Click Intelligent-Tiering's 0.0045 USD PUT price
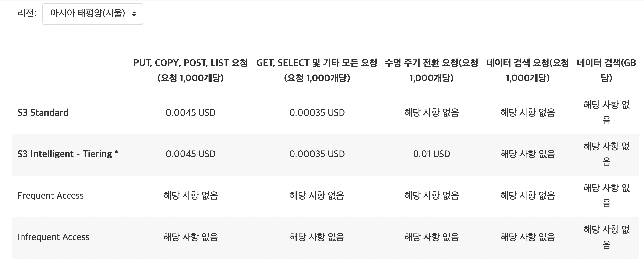The image size is (644, 263). 190,154
